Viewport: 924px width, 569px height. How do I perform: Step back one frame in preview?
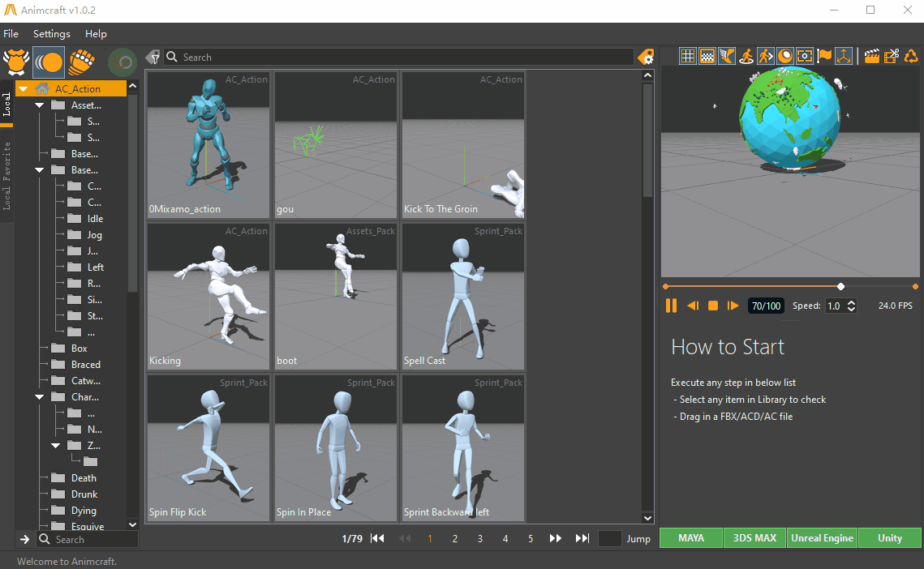point(693,306)
